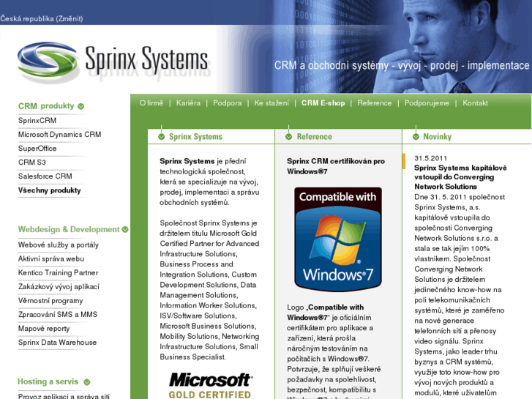
Task: Open the Kentico Training Partner link
Action: point(59,272)
